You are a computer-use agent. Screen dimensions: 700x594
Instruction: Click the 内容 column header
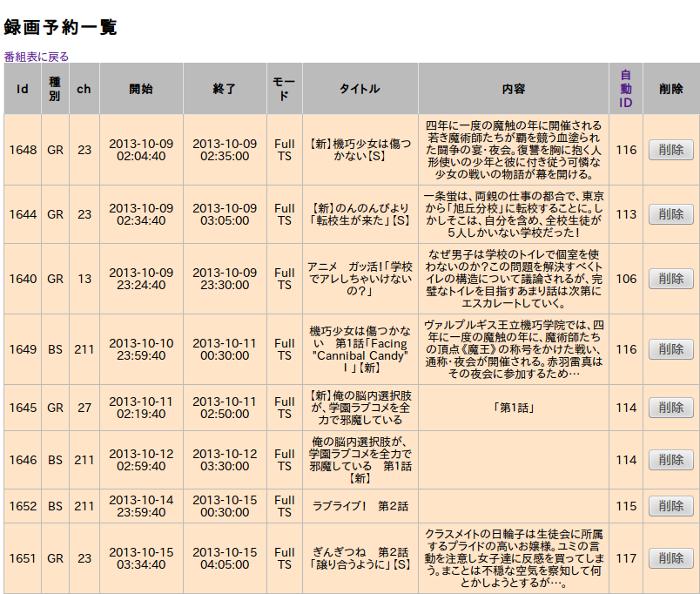(514, 89)
